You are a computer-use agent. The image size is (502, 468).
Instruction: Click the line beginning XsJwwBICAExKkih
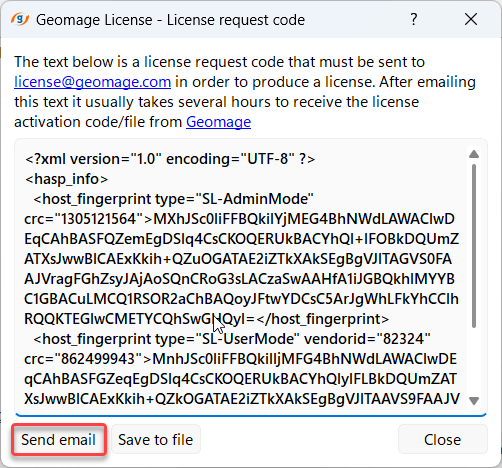(x=242, y=399)
